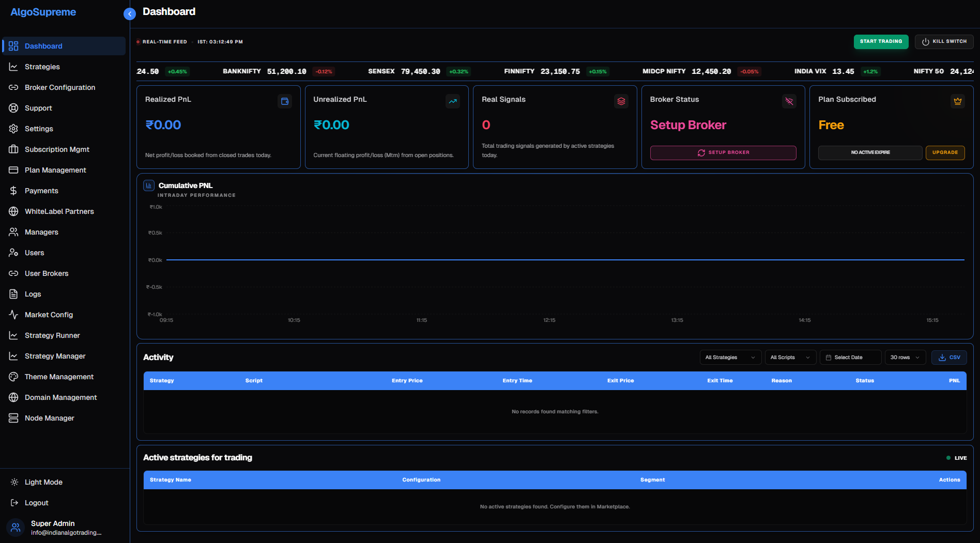Click the Cumulative PNL chart icon
The image size is (980, 543).
click(x=149, y=185)
